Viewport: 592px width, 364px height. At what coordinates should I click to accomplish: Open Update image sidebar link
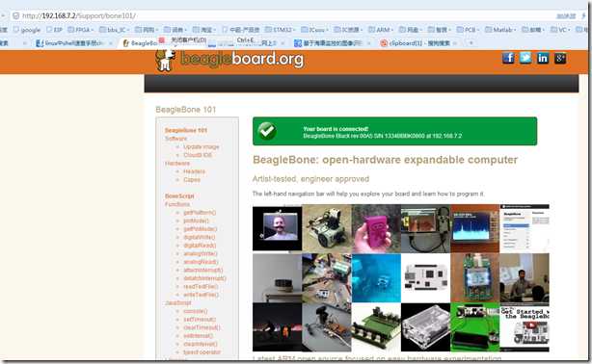pyautogui.click(x=201, y=146)
